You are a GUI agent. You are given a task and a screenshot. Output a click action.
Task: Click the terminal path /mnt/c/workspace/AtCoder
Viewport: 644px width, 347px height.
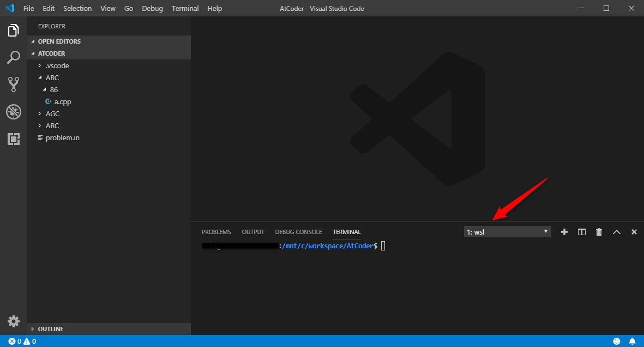click(328, 246)
